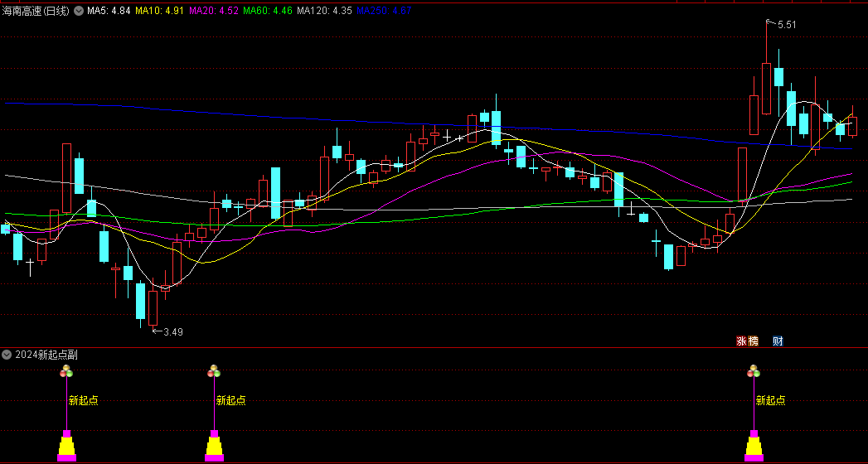Viewport: 868px width, 464px height.
Task: Click the first signal's three-ball top icon
Action: tap(66, 371)
